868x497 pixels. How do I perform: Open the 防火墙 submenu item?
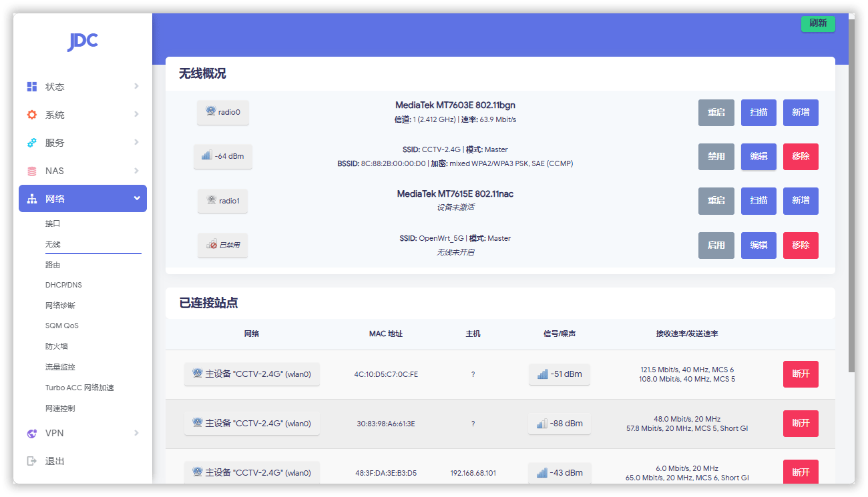click(57, 346)
